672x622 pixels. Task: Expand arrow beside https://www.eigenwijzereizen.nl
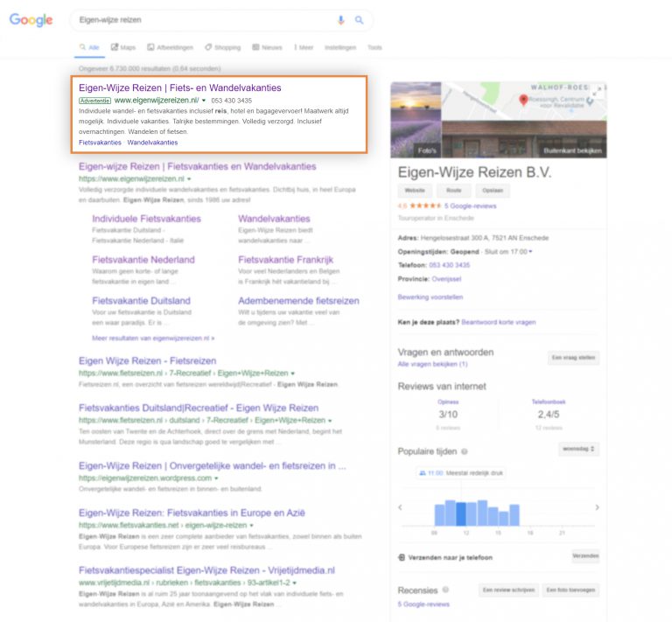pos(189,179)
